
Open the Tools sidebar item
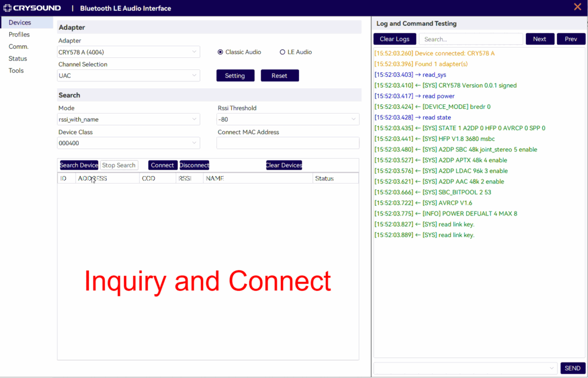pyautogui.click(x=16, y=71)
